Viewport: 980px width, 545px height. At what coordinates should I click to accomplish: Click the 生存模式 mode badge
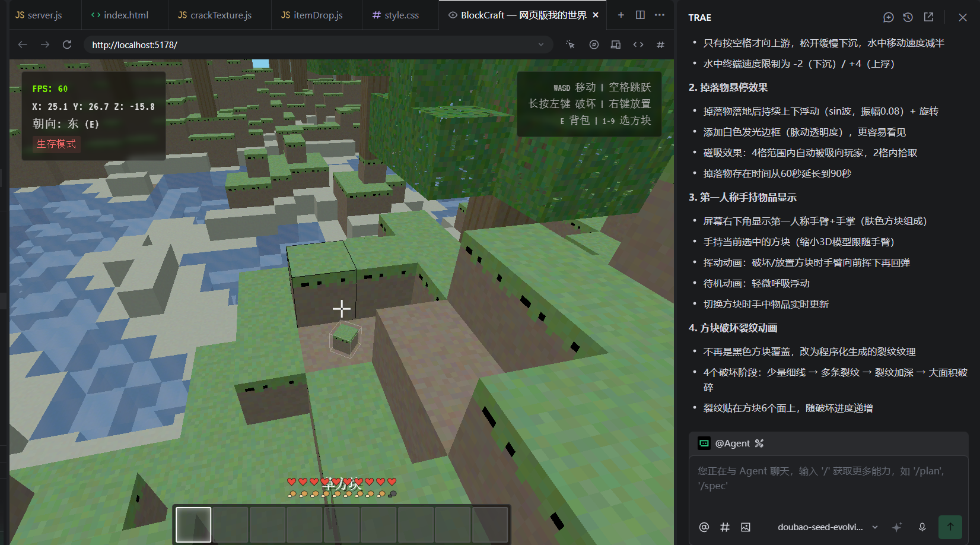56,144
